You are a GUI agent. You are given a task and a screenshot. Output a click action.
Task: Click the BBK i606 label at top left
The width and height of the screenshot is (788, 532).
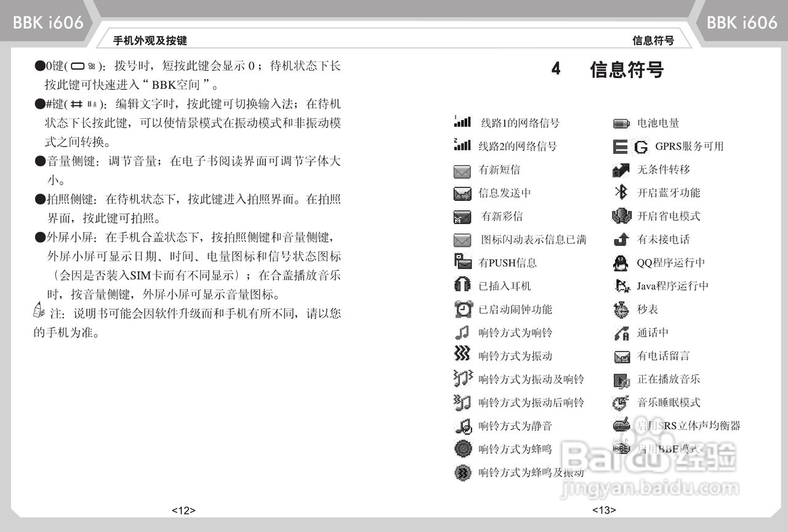(x=48, y=23)
